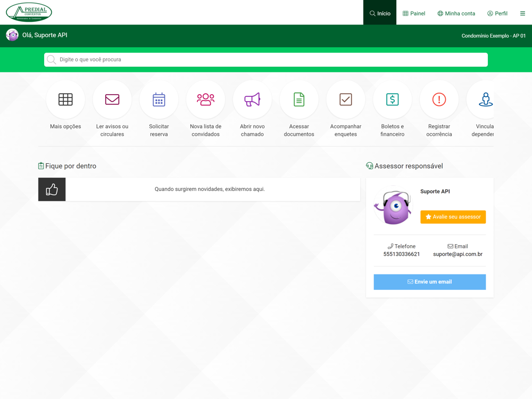Click Avalie seu assessor button

(x=453, y=217)
